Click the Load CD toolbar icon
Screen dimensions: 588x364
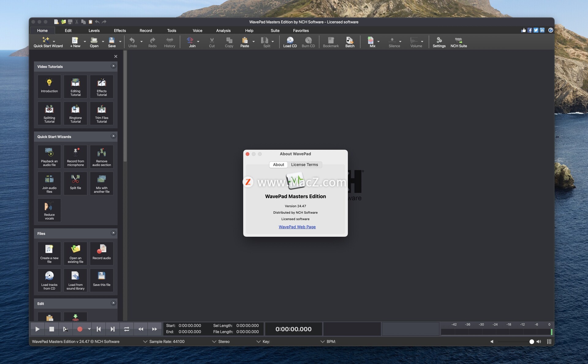click(x=290, y=42)
